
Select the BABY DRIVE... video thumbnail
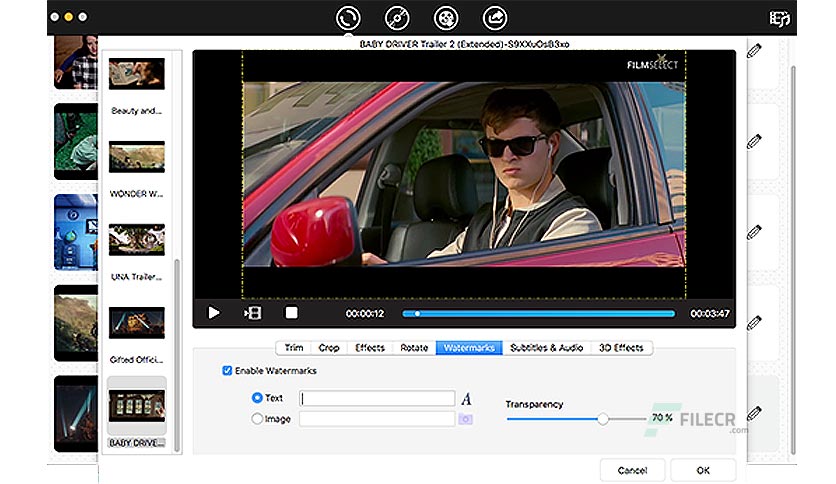(x=137, y=406)
